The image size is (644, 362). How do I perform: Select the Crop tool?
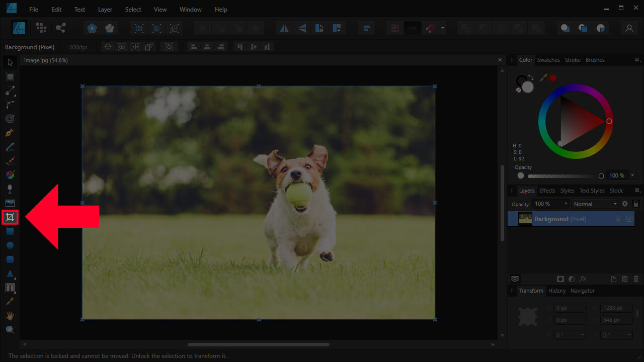[x=10, y=217]
